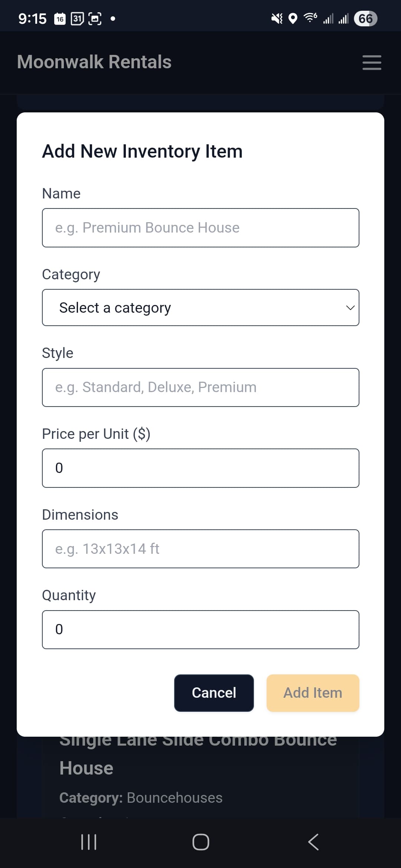The height and width of the screenshot is (868, 401).
Task: Focus the Dimensions input field
Action: [200, 549]
